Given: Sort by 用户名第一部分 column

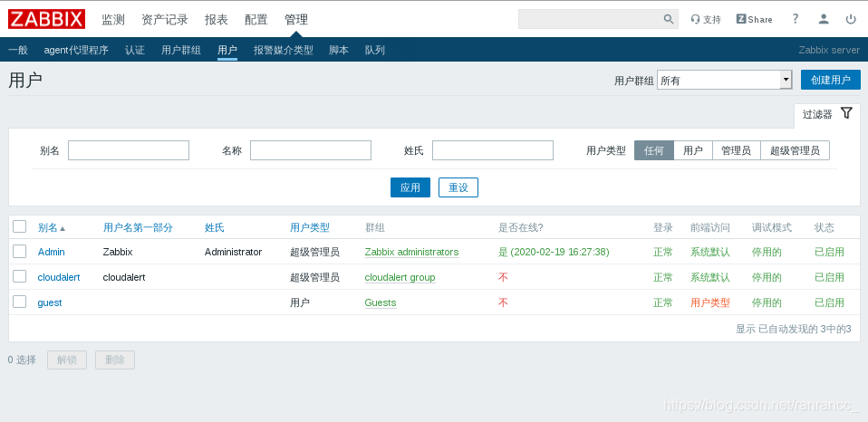Looking at the screenshot, I should 138,227.
